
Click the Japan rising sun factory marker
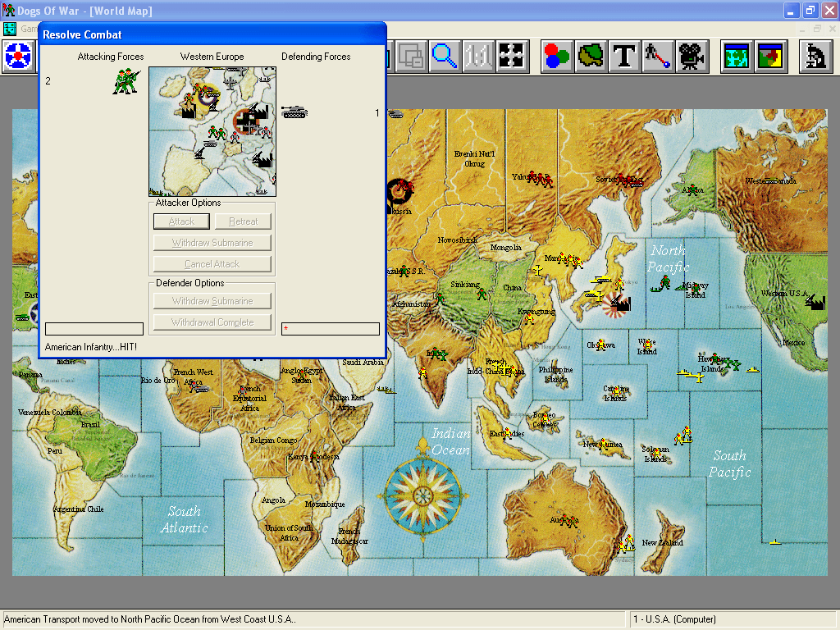click(x=617, y=305)
